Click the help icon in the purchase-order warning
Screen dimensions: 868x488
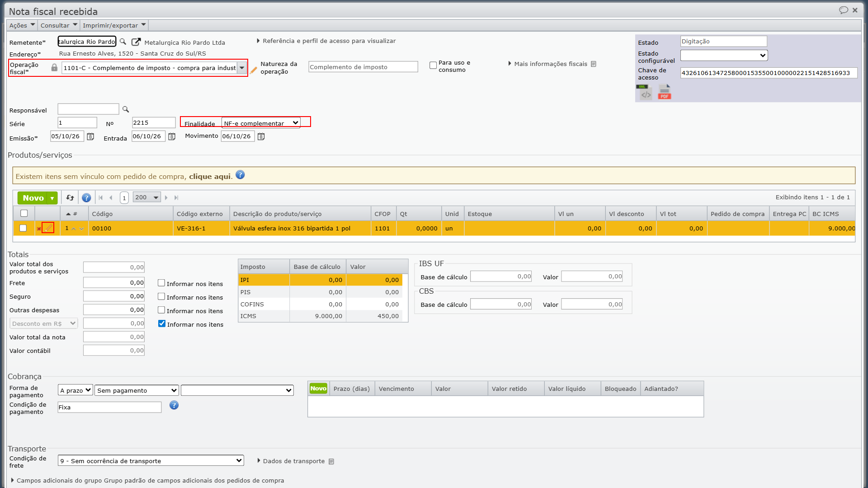click(x=240, y=175)
